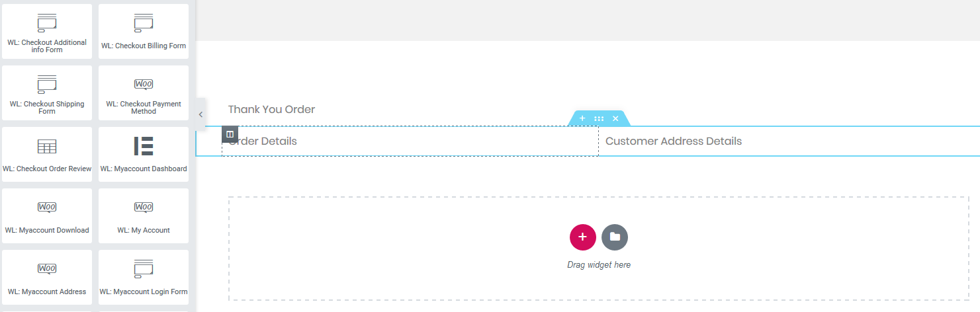Select the WL: Checkout Billing Form widget
Viewport: 980px width, 312px height.
[x=144, y=31]
